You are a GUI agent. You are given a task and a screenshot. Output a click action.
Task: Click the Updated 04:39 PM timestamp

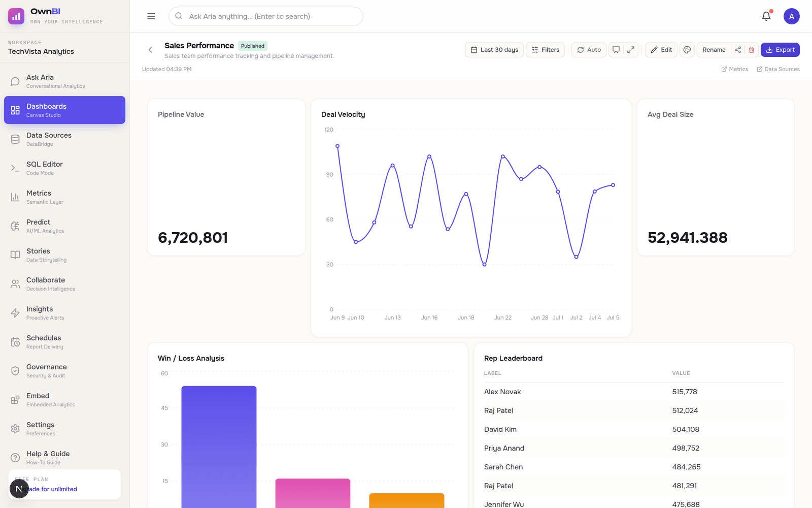coord(166,69)
